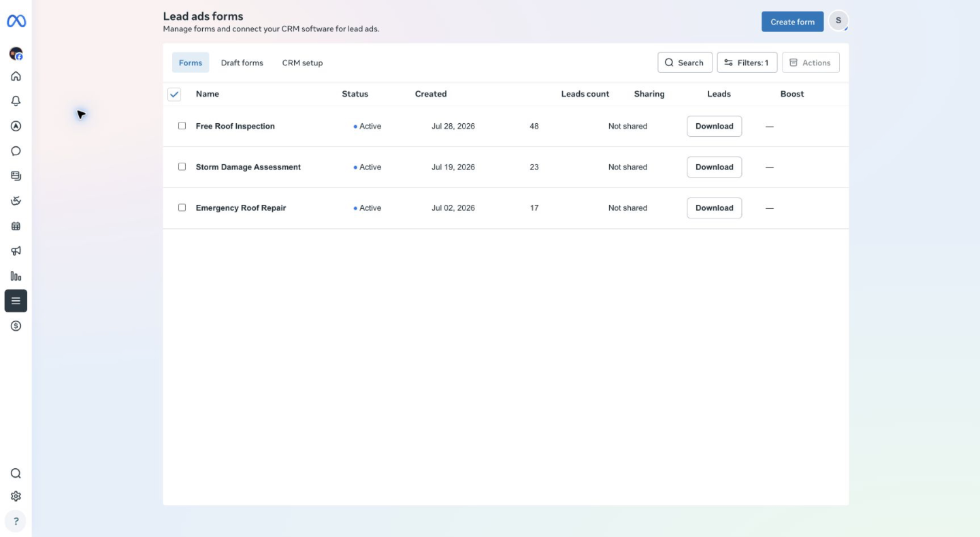Click Active status of Free Roof Inspection
980x537 pixels.
tap(367, 126)
